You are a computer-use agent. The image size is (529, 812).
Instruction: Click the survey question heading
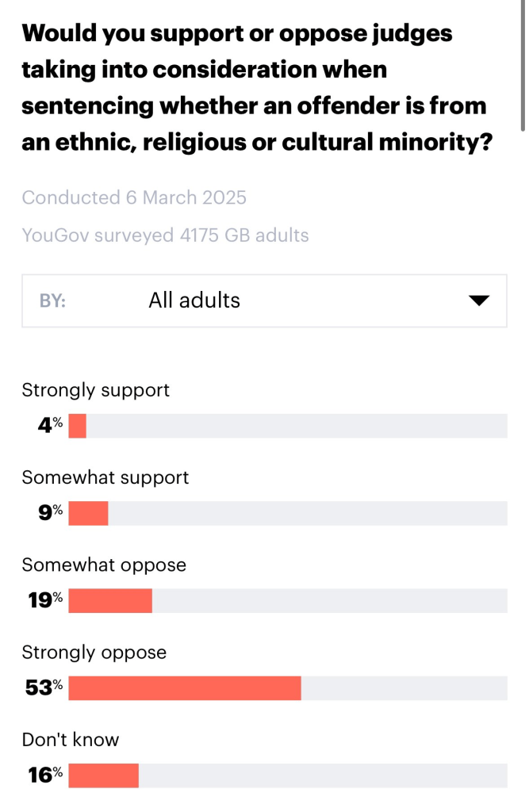point(254,87)
